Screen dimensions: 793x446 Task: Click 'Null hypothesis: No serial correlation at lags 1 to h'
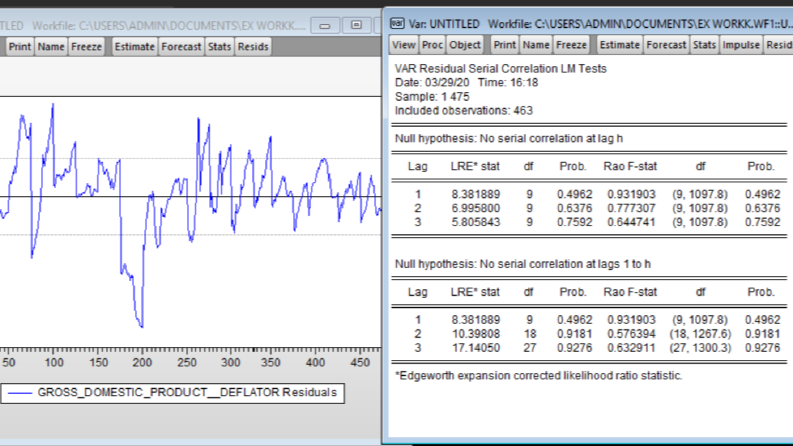(522, 264)
